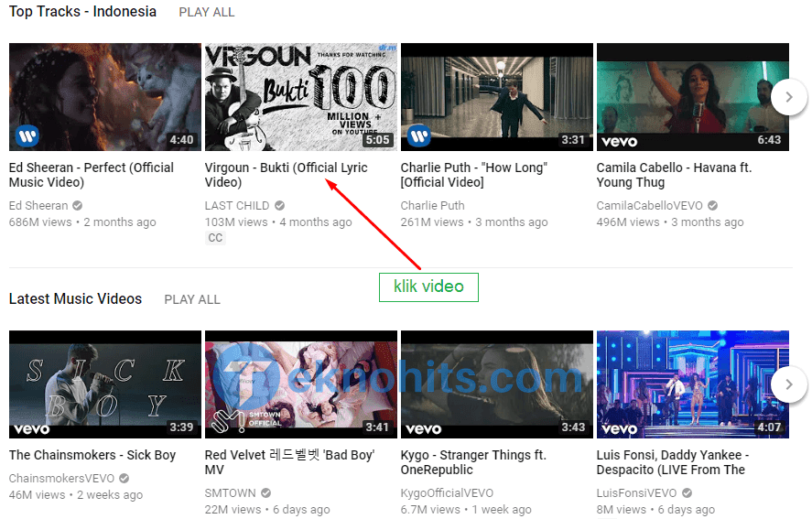Open Charlie Puth How Long thumbnail

click(496, 97)
